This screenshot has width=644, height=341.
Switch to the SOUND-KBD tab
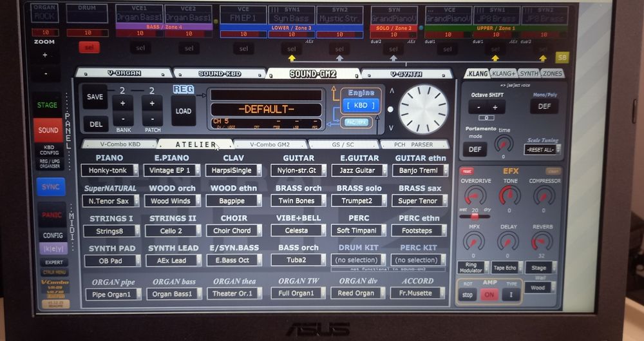(220, 73)
